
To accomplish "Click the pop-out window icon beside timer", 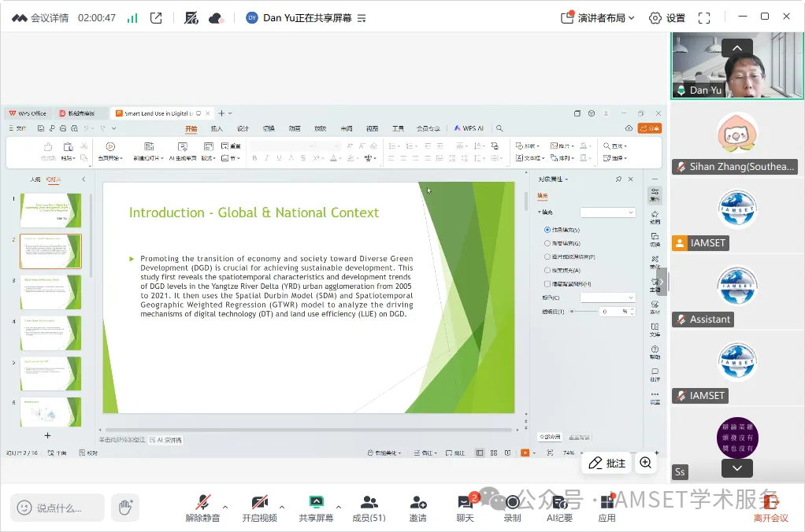I will coord(156,18).
